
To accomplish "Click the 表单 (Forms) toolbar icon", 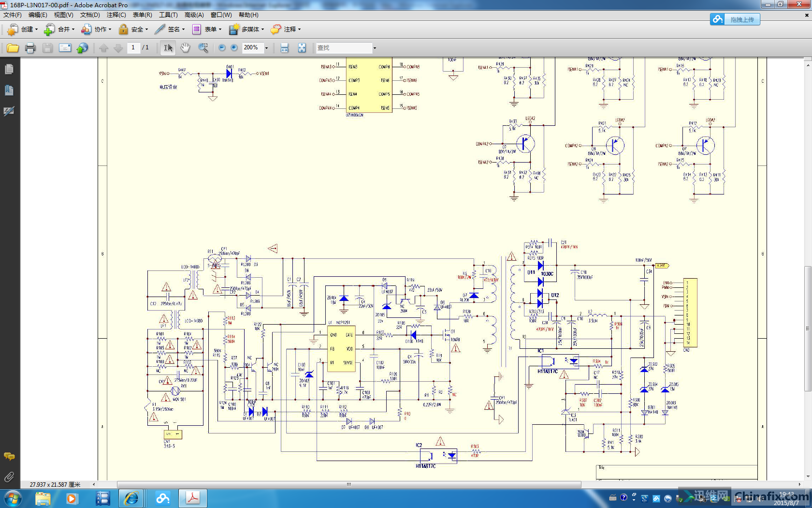I will [x=196, y=30].
